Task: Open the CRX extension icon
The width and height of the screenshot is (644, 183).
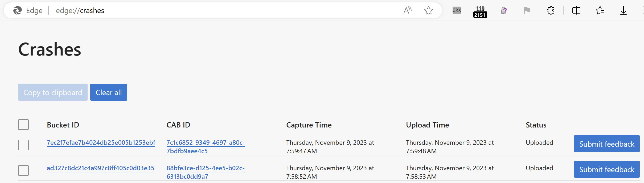Action: click(x=457, y=10)
